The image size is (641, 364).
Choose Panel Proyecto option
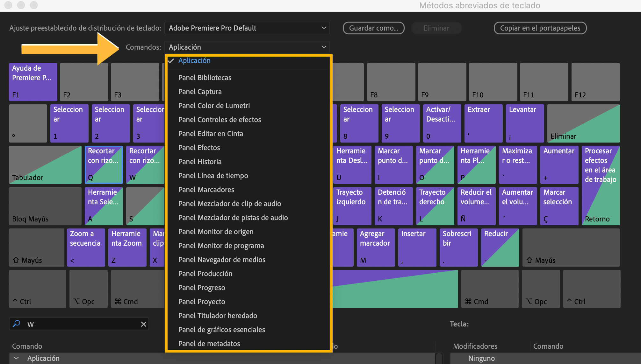(x=202, y=302)
